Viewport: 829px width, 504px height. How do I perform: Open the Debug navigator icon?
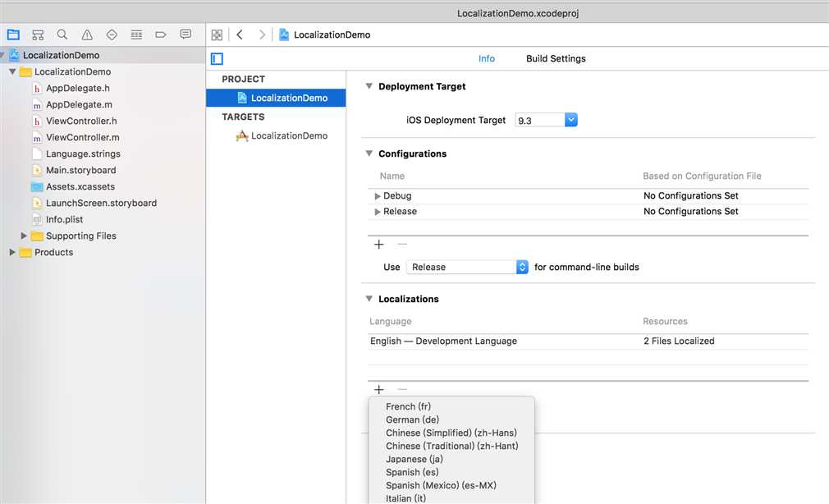coord(136,34)
